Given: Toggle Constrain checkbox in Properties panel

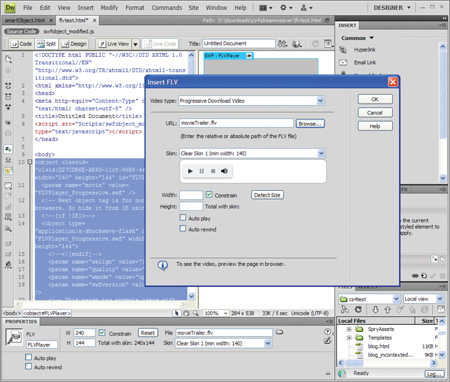Looking at the screenshot, I should point(102,333).
